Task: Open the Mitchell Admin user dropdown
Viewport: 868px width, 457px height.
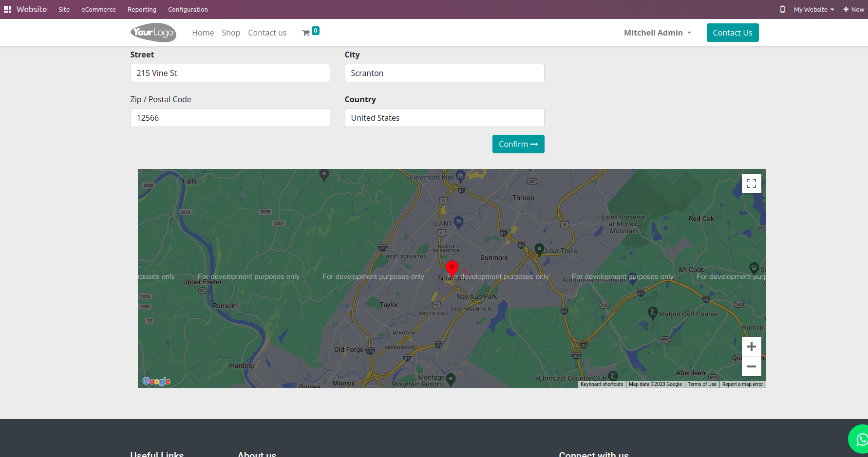Action: 657,33
